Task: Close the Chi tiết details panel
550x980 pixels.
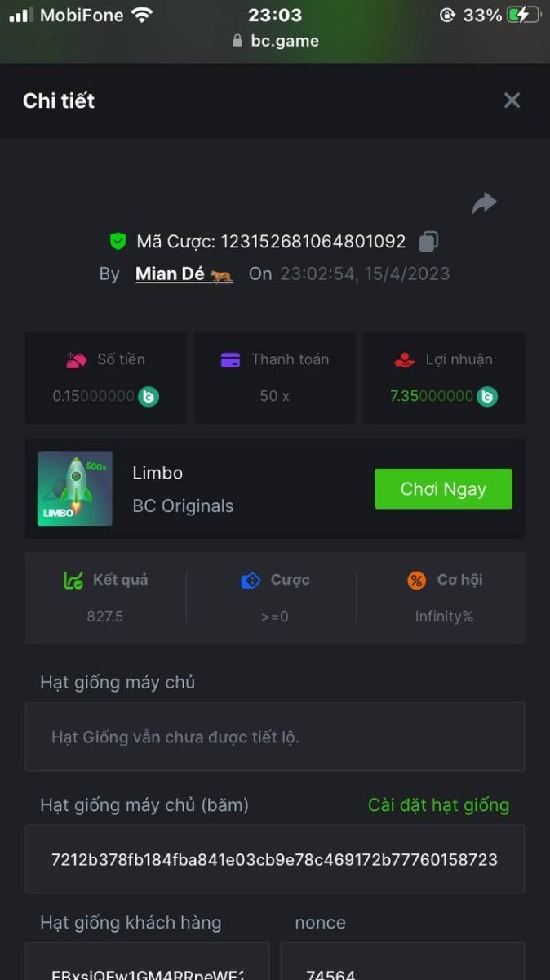Action: [x=512, y=100]
